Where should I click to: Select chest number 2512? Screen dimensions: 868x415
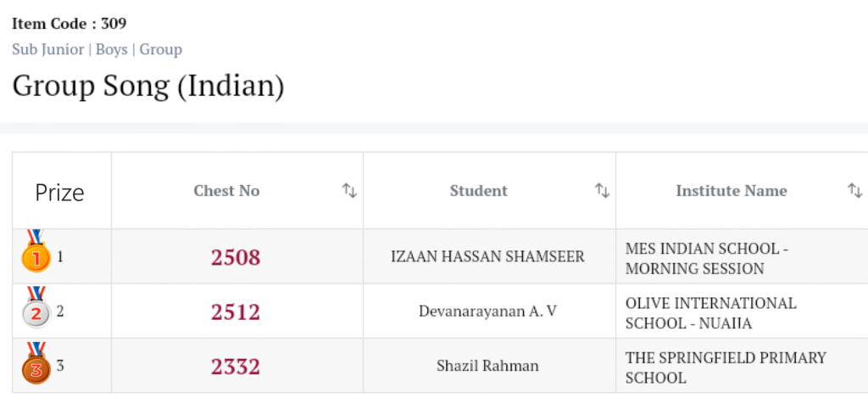(x=236, y=312)
